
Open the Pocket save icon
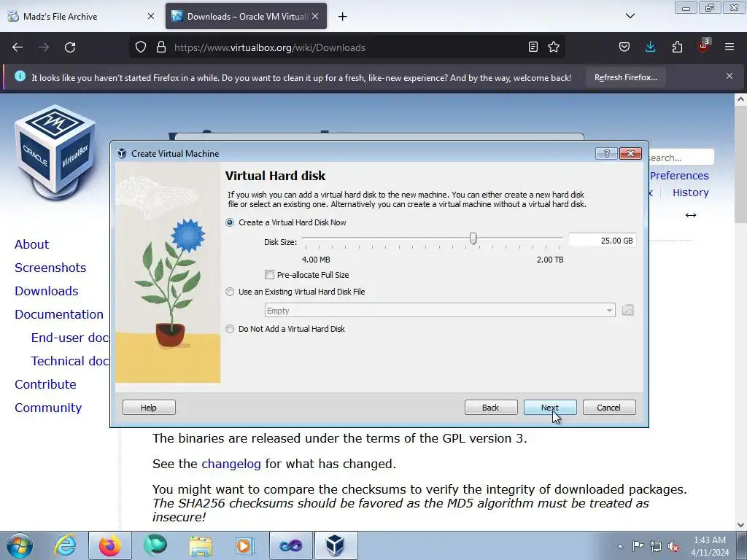pyautogui.click(x=624, y=47)
